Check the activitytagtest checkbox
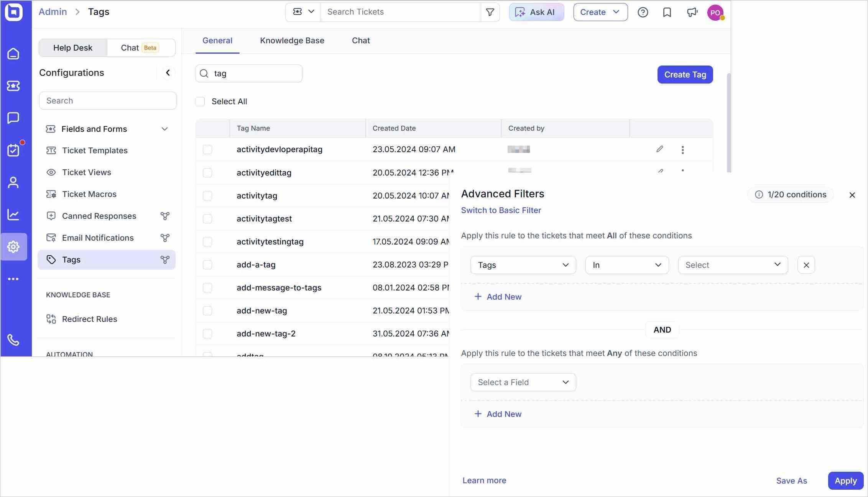 [207, 219]
